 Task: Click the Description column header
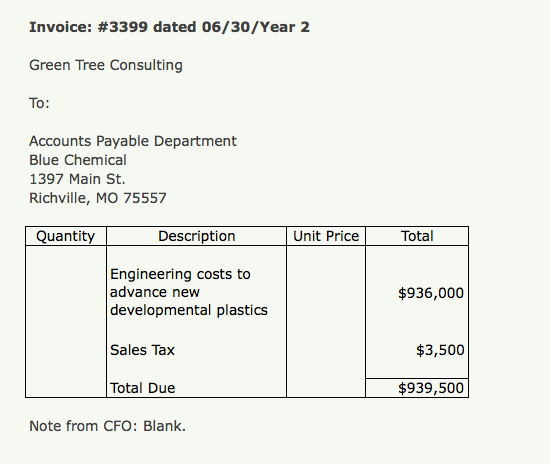[x=196, y=236]
